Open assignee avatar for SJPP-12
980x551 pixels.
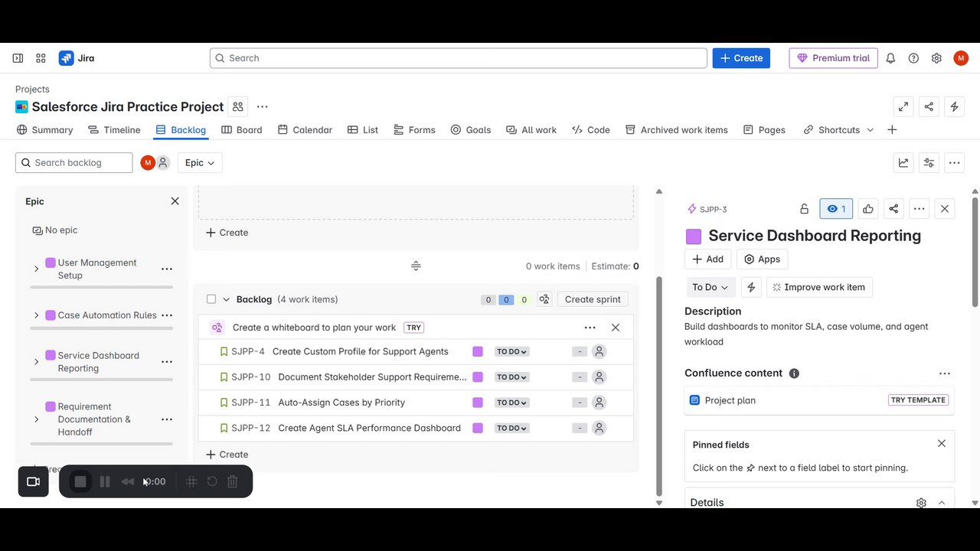(599, 428)
